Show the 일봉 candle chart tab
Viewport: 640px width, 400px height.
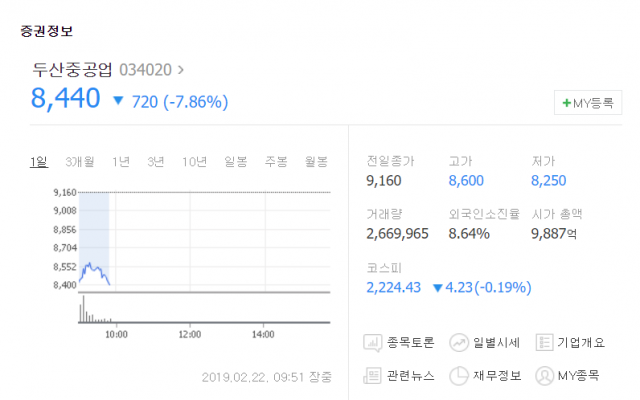tap(236, 162)
